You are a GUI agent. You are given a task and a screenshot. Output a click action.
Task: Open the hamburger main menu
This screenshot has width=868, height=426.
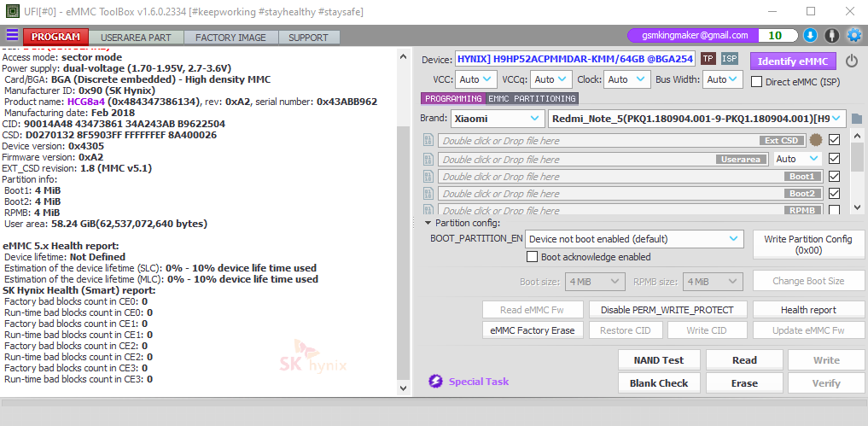(12, 36)
